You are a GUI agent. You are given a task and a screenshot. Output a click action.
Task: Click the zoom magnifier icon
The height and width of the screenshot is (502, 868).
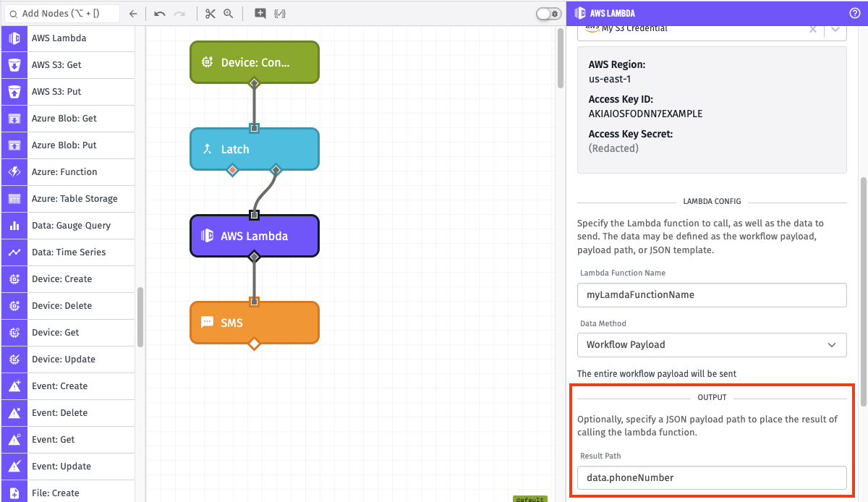(228, 13)
